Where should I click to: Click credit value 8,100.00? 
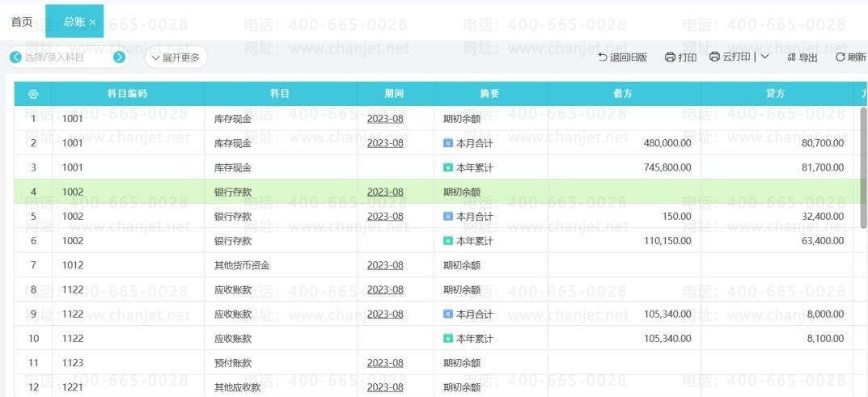coord(825,339)
